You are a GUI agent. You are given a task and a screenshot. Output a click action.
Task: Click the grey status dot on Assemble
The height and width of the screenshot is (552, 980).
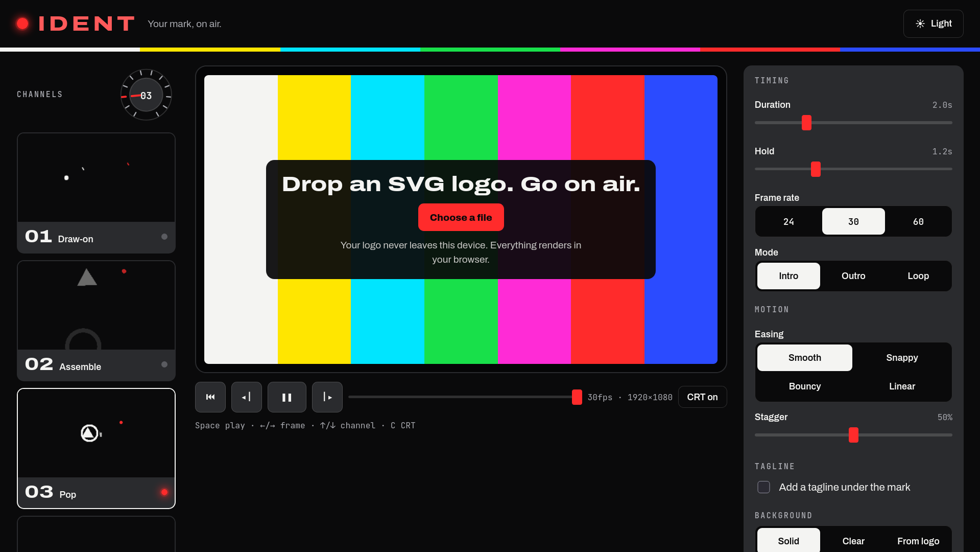point(164,364)
